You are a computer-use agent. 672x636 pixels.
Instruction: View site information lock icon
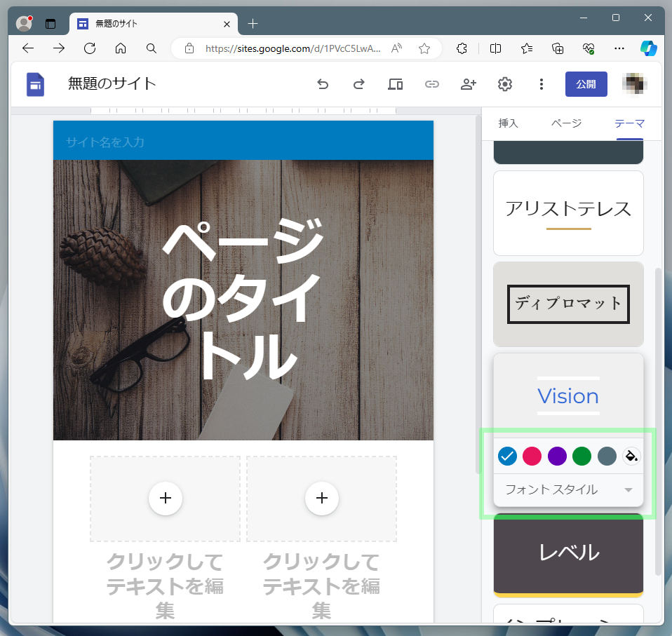coord(189,48)
